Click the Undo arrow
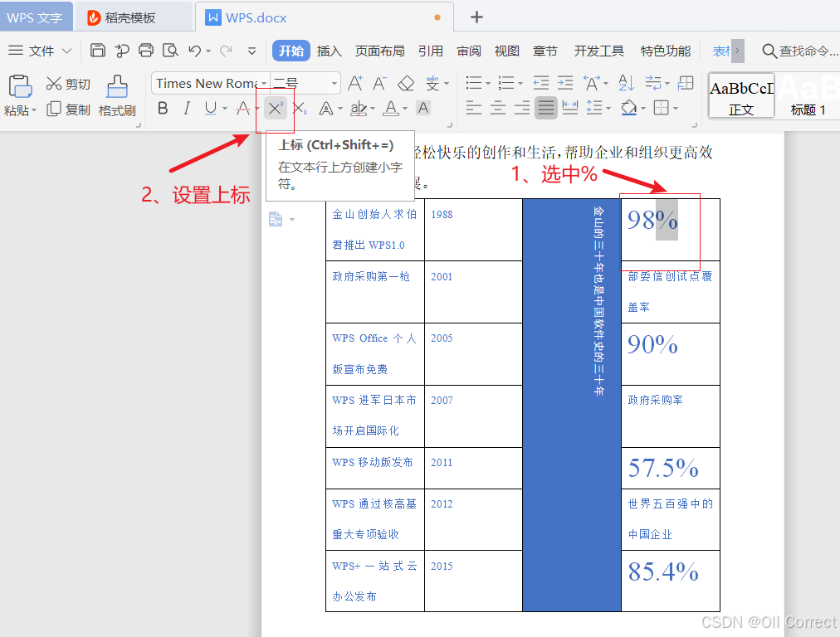840x637 pixels. tap(195, 51)
